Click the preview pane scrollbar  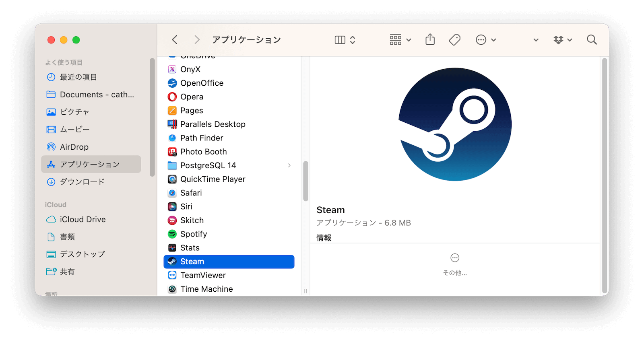(605, 176)
